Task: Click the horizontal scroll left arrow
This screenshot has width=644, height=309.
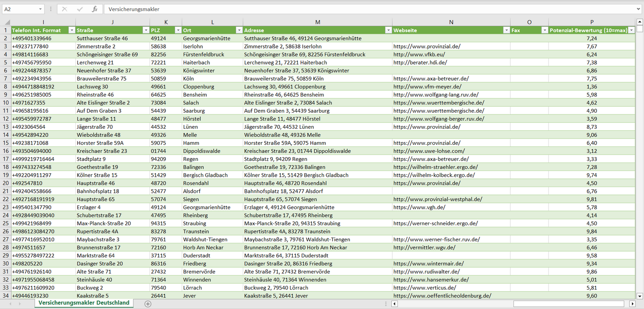Action: [394, 304]
